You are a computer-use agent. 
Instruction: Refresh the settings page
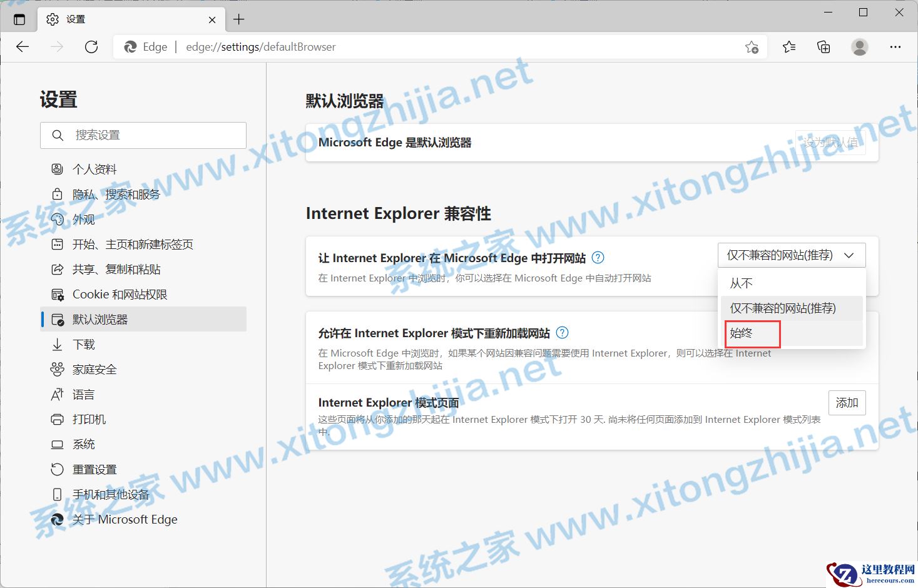tap(91, 46)
